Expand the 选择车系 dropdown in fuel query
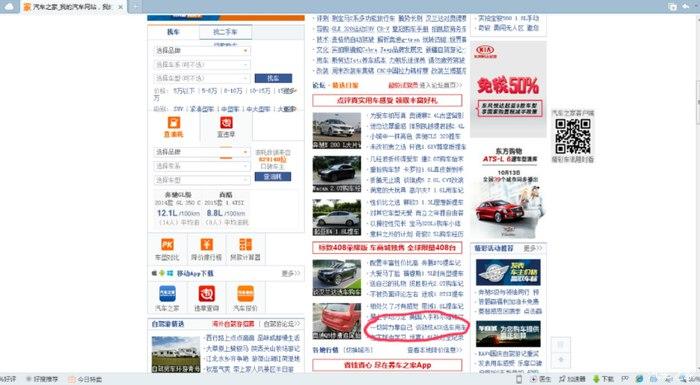The height and width of the screenshot is (385, 700). pyautogui.click(x=202, y=166)
